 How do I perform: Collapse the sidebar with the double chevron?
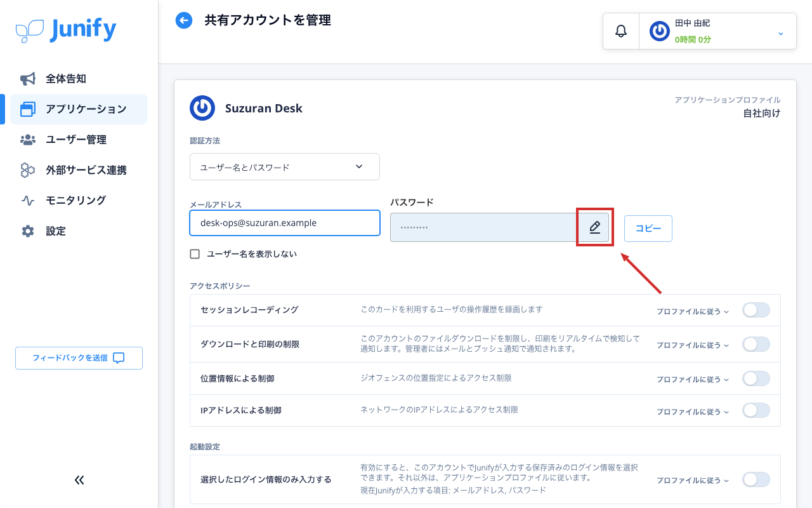pos(79,480)
